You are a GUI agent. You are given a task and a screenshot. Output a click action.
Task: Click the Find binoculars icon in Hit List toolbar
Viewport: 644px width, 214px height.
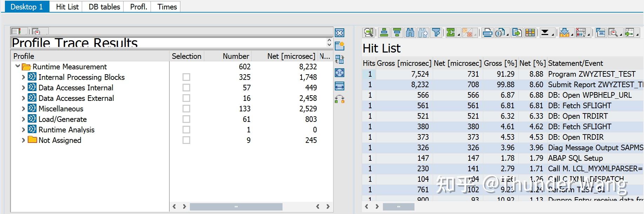410,33
